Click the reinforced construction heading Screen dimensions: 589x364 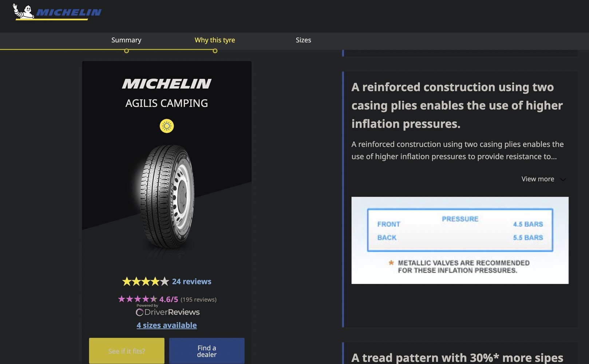[457, 105]
